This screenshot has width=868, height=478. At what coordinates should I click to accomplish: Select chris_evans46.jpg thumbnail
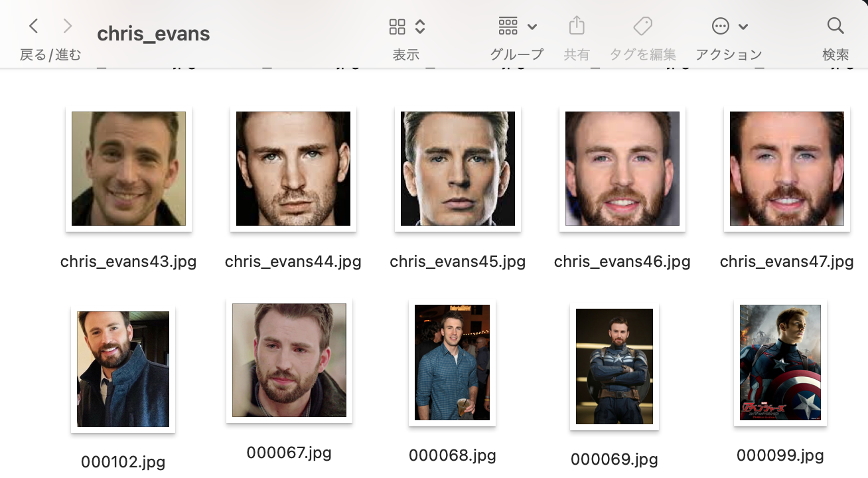tap(622, 169)
